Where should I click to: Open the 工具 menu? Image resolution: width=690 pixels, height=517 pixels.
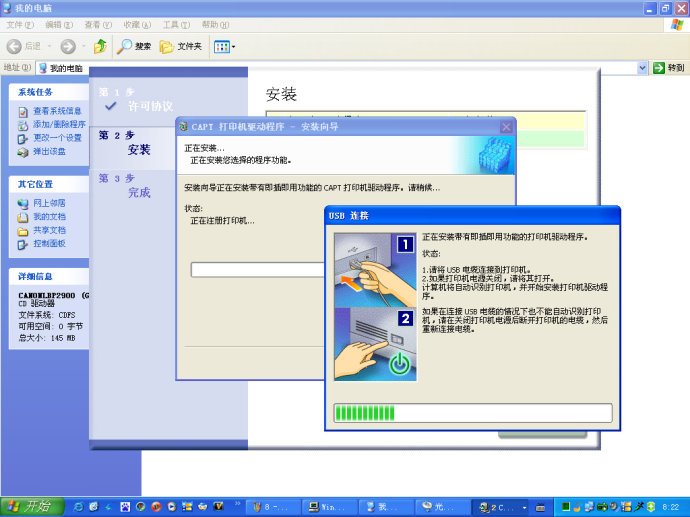pyautogui.click(x=176, y=24)
